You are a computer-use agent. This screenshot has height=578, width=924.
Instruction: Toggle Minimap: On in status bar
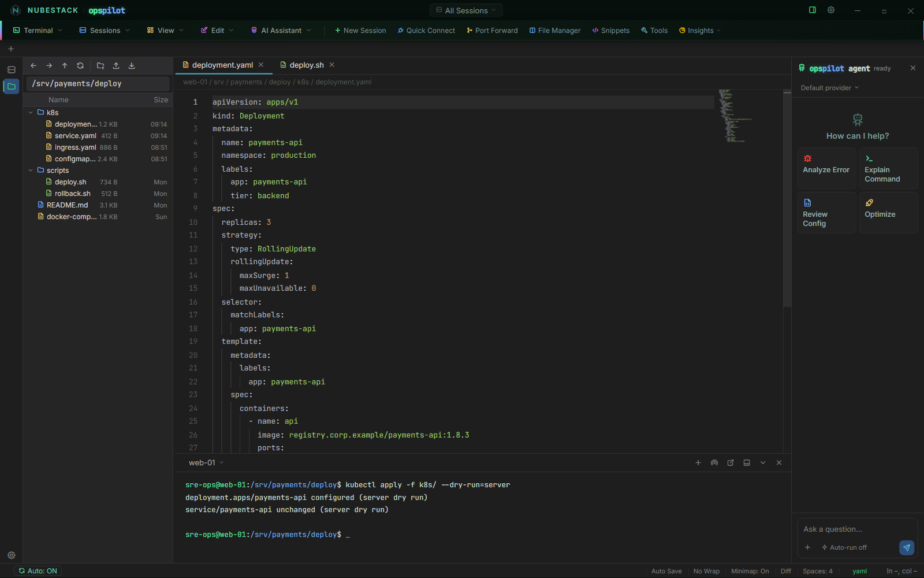point(750,571)
